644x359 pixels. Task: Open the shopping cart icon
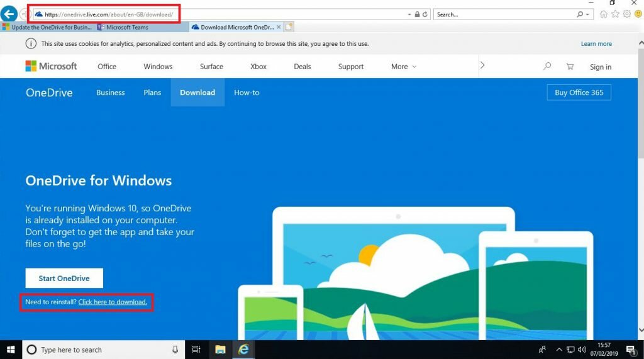coord(570,66)
